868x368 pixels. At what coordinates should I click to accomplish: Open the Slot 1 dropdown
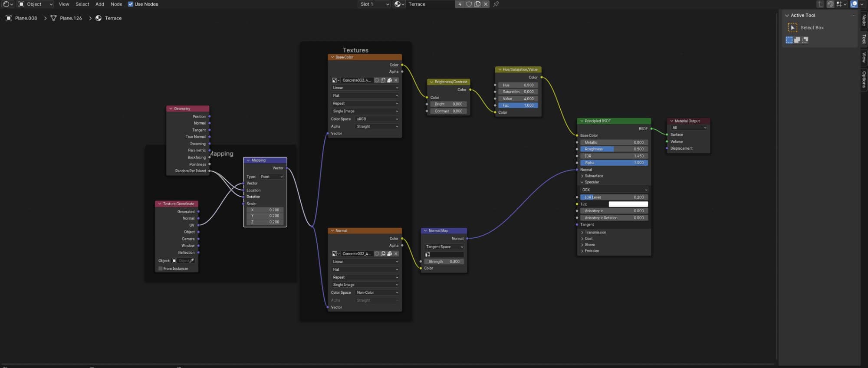pos(375,4)
